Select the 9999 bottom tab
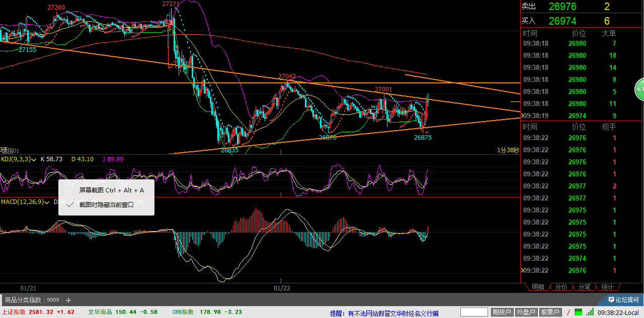 (53, 300)
